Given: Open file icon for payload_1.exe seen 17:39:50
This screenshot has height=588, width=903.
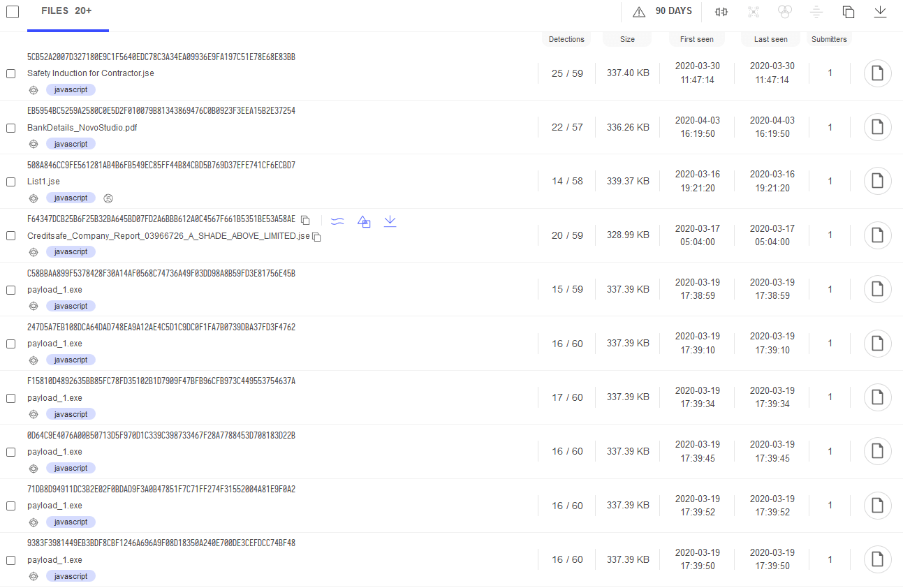Looking at the screenshot, I should point(878,559).
